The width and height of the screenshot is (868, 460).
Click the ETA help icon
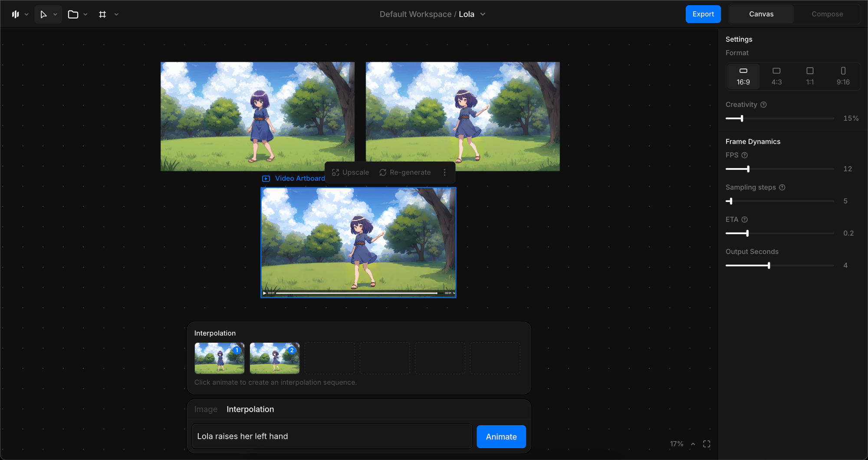click(744, 219)
